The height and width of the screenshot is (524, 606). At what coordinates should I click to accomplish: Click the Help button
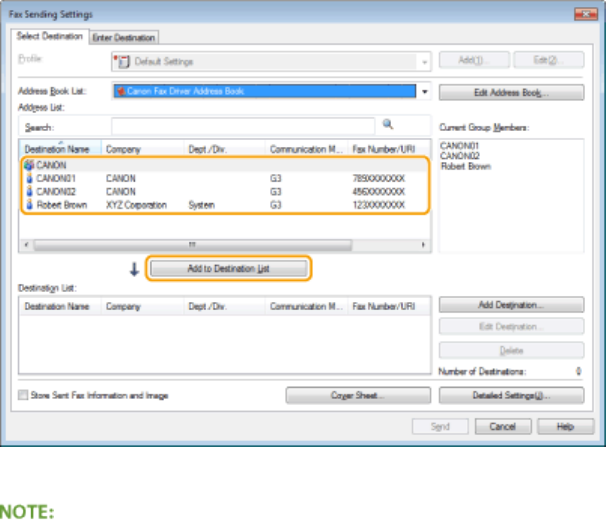(x=565, y=427)
